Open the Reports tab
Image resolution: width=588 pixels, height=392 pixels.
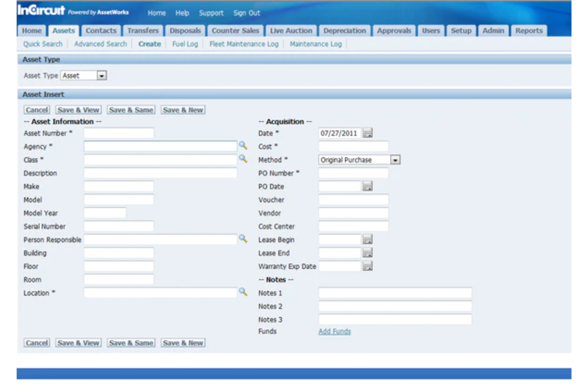point(529,30)
